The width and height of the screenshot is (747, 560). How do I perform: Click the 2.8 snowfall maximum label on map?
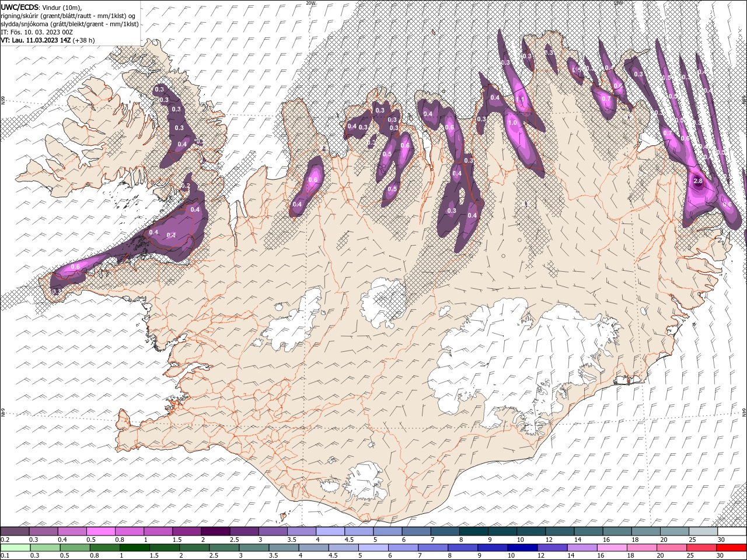point(698,181)
